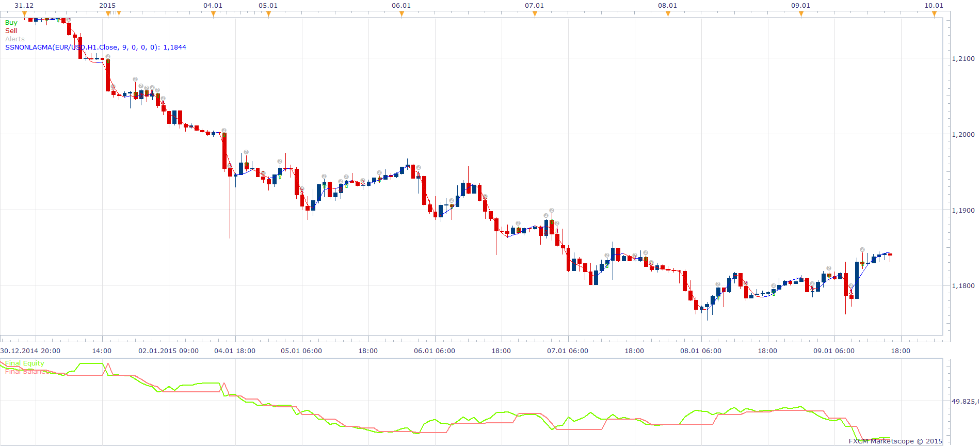
Task: Click the 2015 date label at top
Action: pyautogui.click(x=107, y=6)
